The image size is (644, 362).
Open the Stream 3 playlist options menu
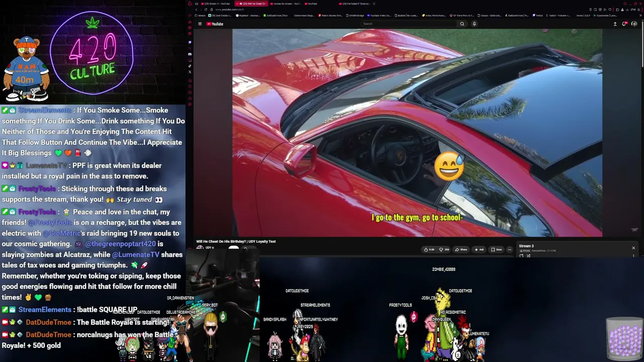coord(633,255)
